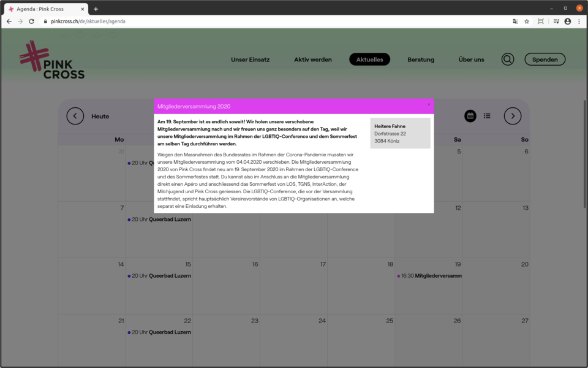Click calendar day 26
This screenshot has width=588, height=368.
point(457,321)
